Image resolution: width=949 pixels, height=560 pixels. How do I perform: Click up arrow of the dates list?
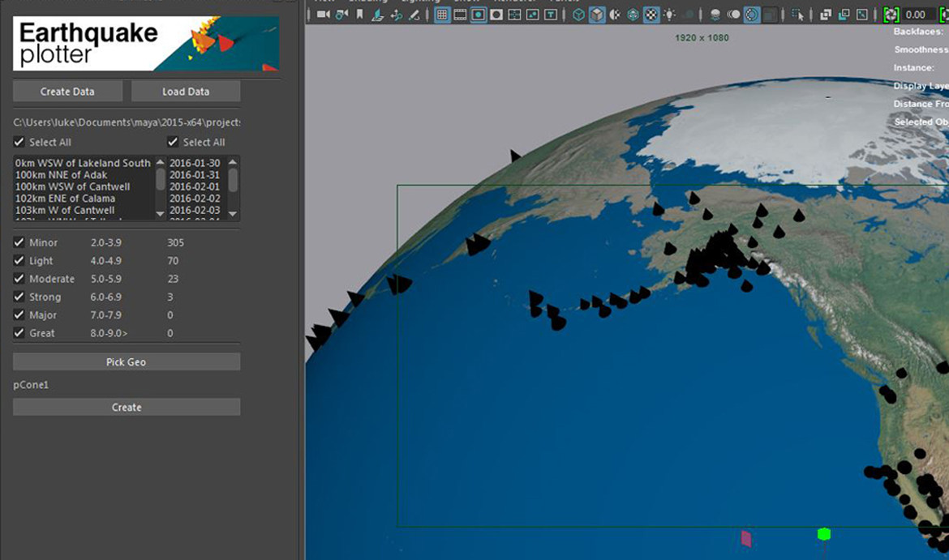click(x=233, y=162)
